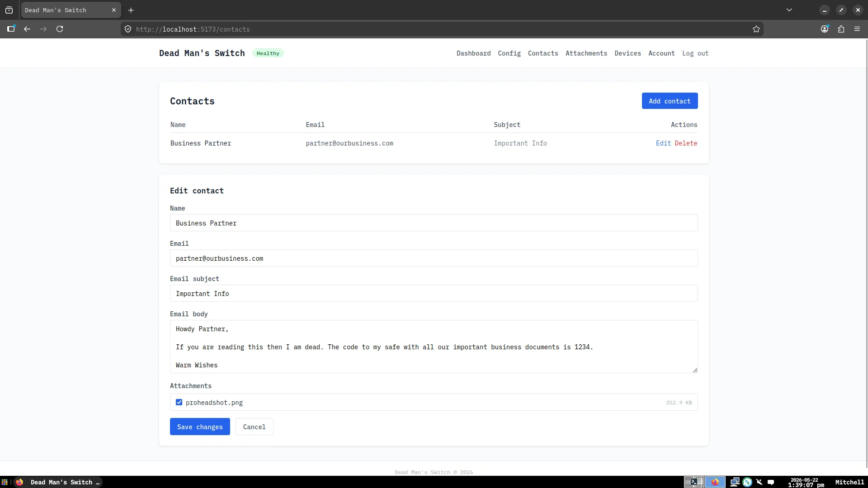Open the Firefox hamburger application menu
The height and width of the screenshot is (488, 868).
(x=857, y=29)
